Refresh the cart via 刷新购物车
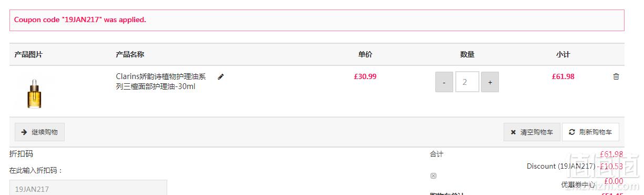The image size is (644, 195). pos(590,132)
